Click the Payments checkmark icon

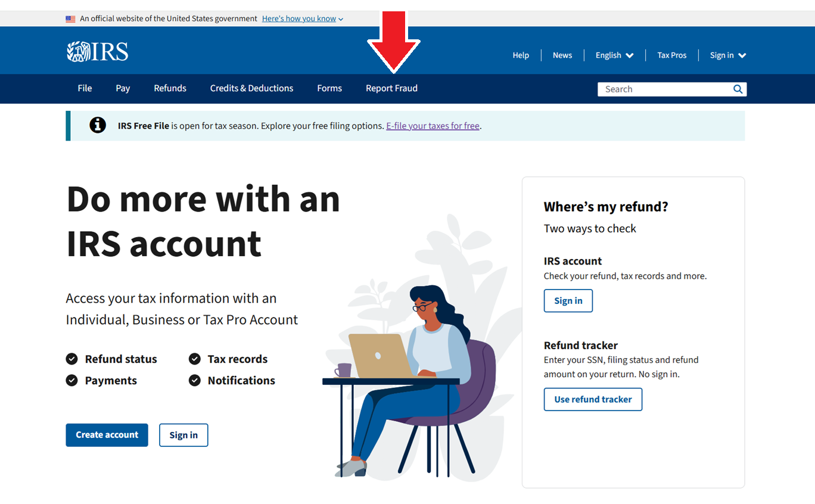[x=71, y=380]
